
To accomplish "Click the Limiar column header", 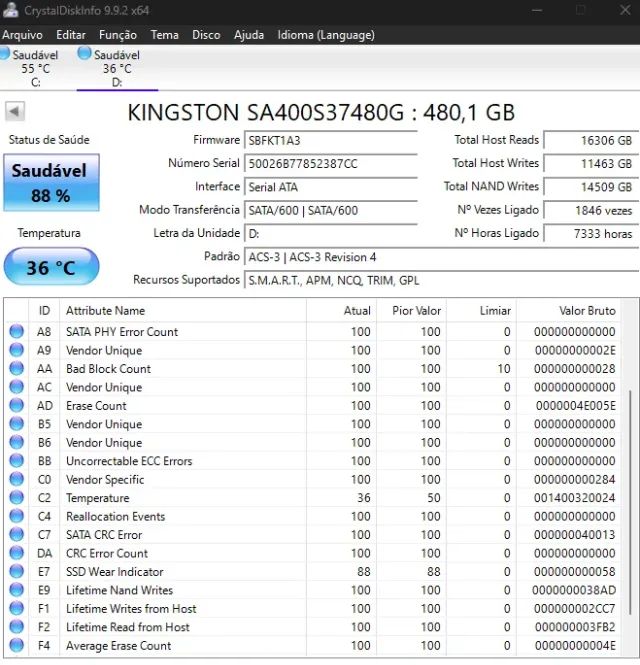I will pyautogui.click(x=481, y=310).
